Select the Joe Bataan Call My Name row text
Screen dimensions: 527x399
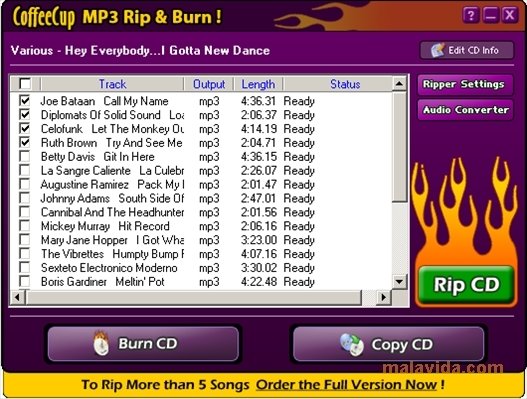click(x=105, y=101)
